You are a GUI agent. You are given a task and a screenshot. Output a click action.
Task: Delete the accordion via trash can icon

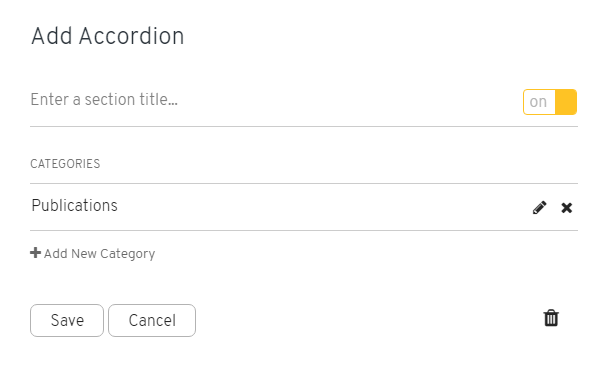551,318
